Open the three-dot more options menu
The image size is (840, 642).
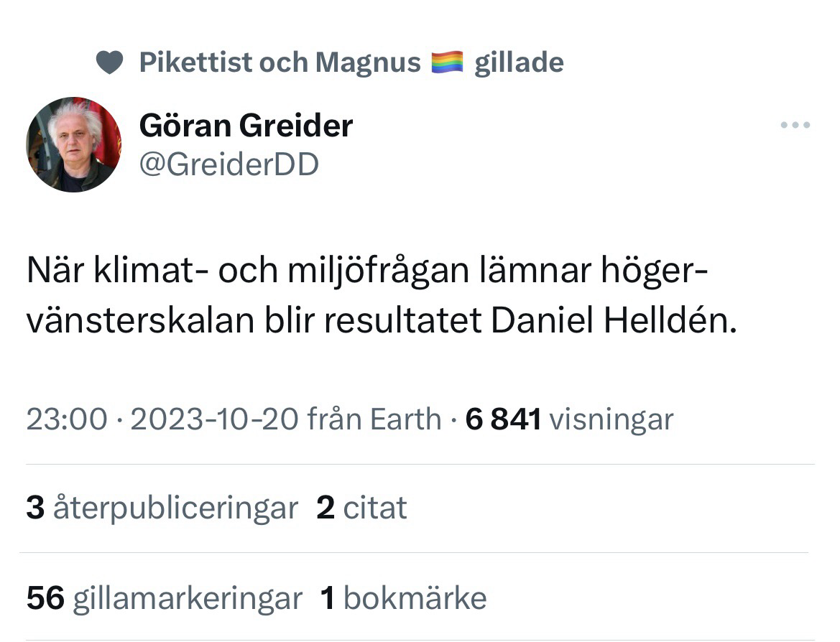click(x=795, y=126)
